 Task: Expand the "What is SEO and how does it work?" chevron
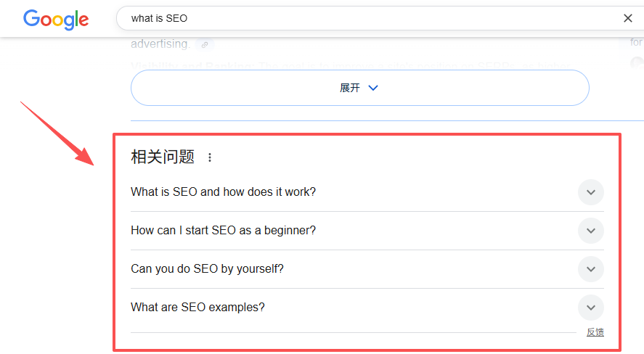591,192
